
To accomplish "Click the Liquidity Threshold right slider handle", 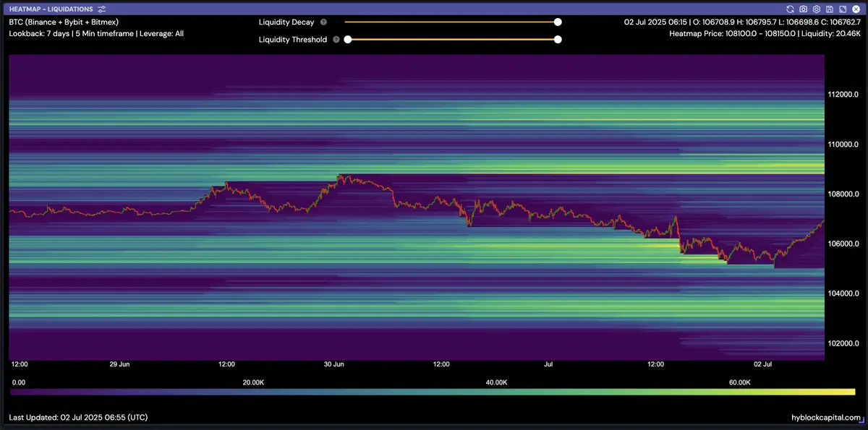I will click(x=558, y=40).
